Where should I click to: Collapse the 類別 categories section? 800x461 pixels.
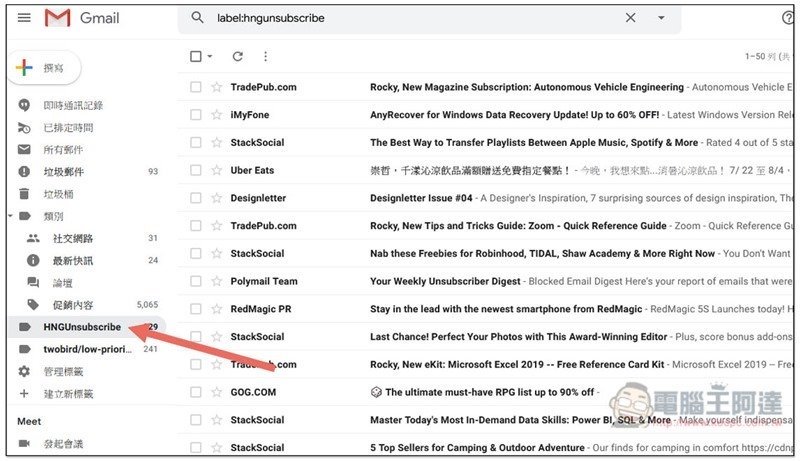(x=10, y=216)
